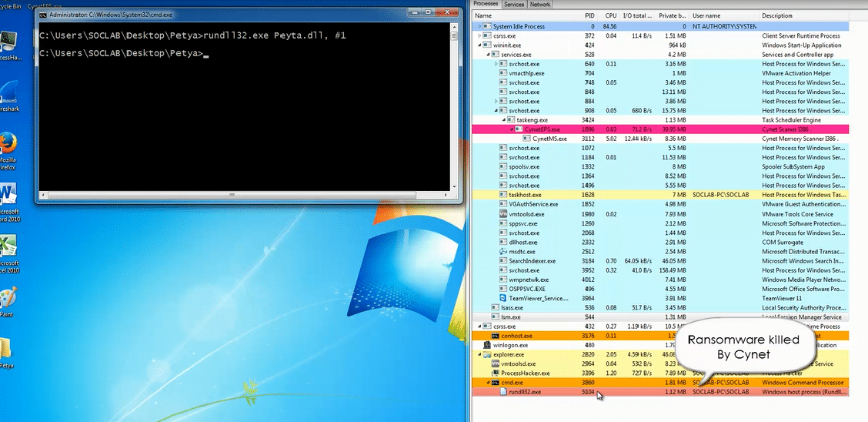Screen dimensions: 868x422
Task: Click the cmd window vertical scrollbar
Action: [455, 107]
